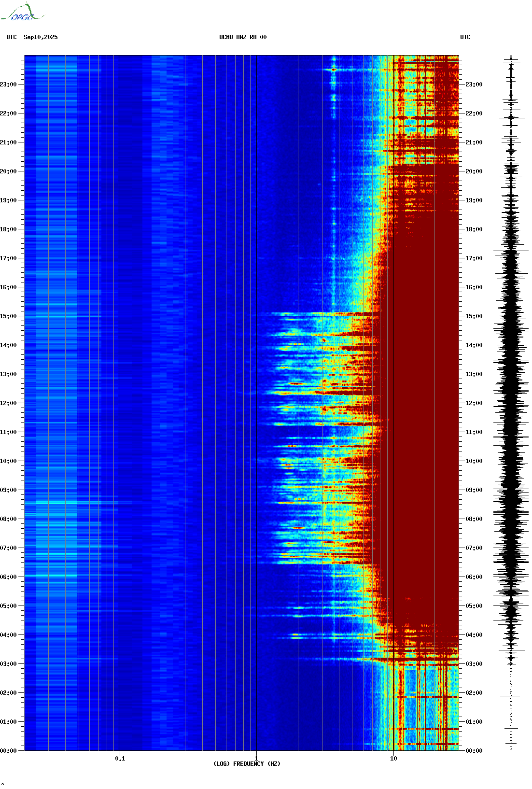This screenshot has height=789, width=532.
Task: Click the 22:00 label on right time axis
Action: 474,113
